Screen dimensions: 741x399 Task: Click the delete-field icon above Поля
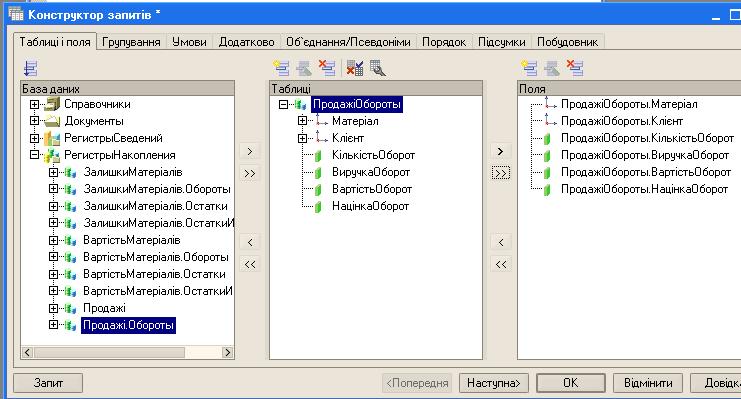point(575,68)
